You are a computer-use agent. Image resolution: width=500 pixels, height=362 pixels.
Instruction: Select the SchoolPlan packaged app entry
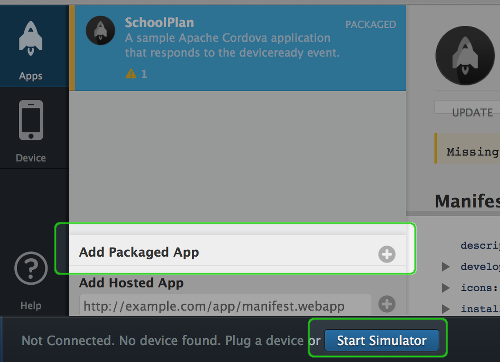pyautogui.click(x=238, y=48)
